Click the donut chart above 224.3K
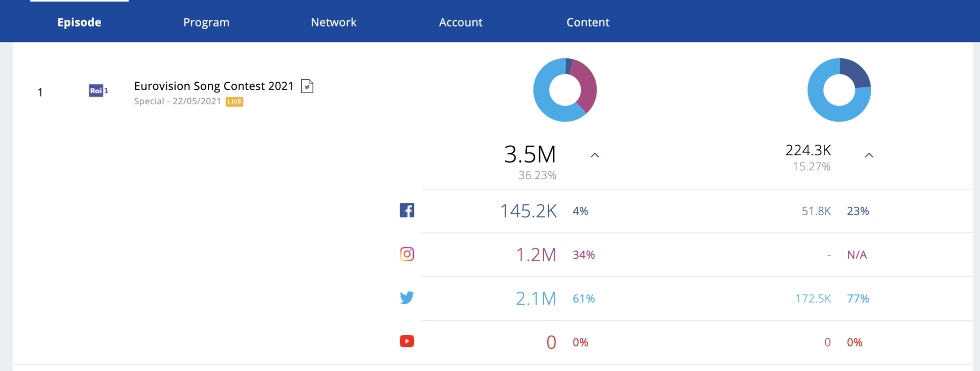The height and width of the screenshot is (371, 980). pos(839,90)
